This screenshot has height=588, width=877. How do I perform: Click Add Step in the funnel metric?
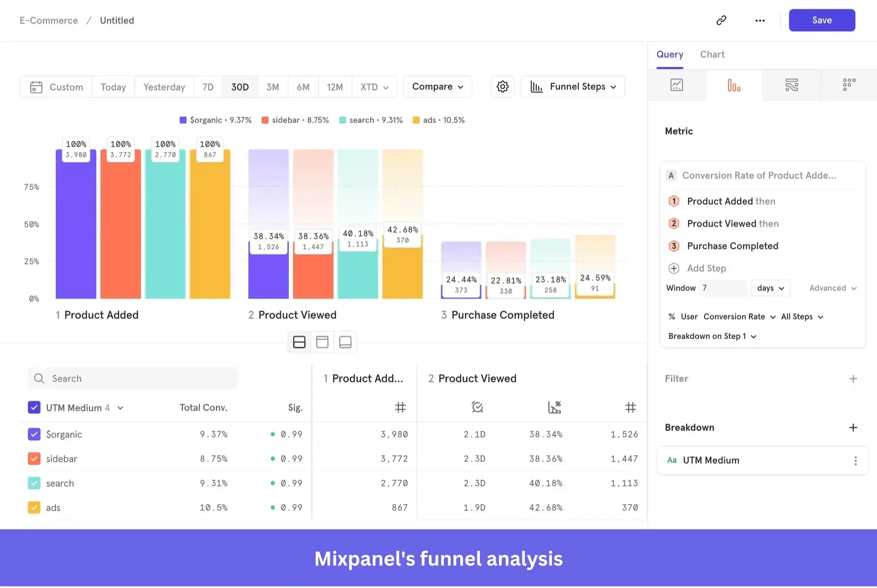(706, 268)
